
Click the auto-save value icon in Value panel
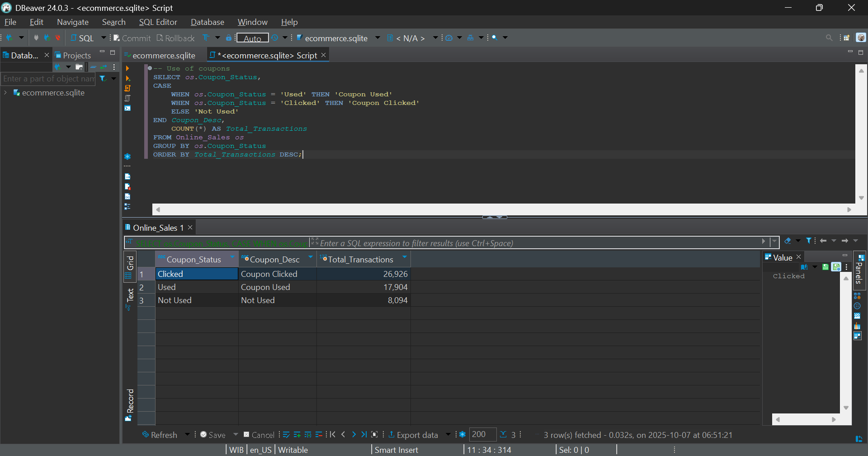836,267
